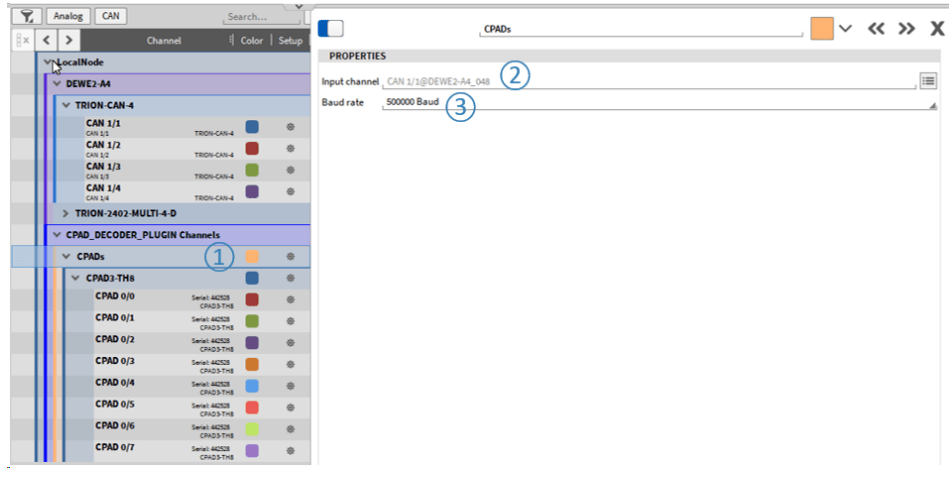
Task: Open the input channel list icon
Action: click(928, 80)
